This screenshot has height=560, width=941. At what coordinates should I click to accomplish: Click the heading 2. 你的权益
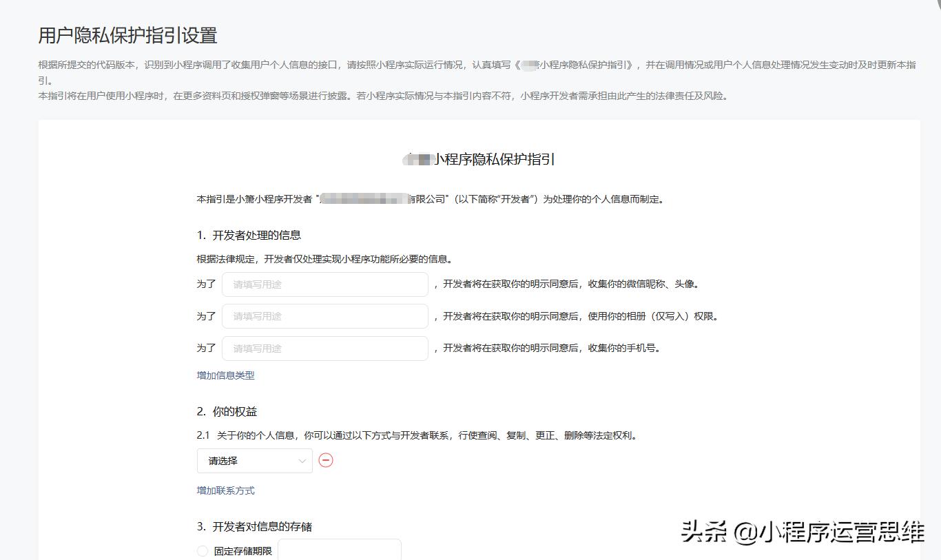(x=227, y=411)
